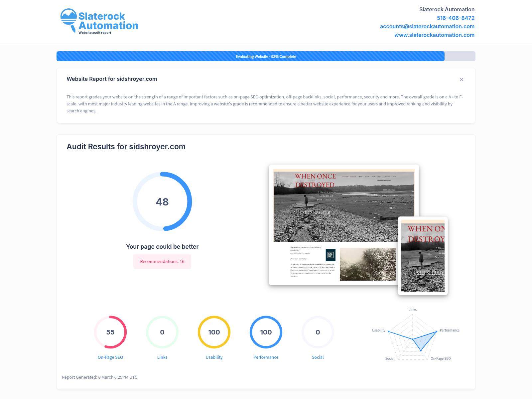Viewport: 532px width, 399px height.
Task: Open the Links section link
Action: (162, 357)
